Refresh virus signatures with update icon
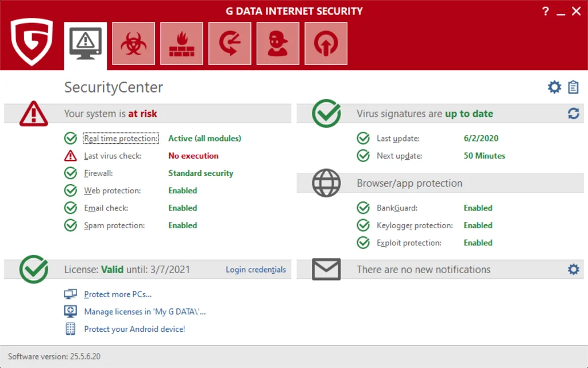The image size is (588, 368). (x=573, y=114)
